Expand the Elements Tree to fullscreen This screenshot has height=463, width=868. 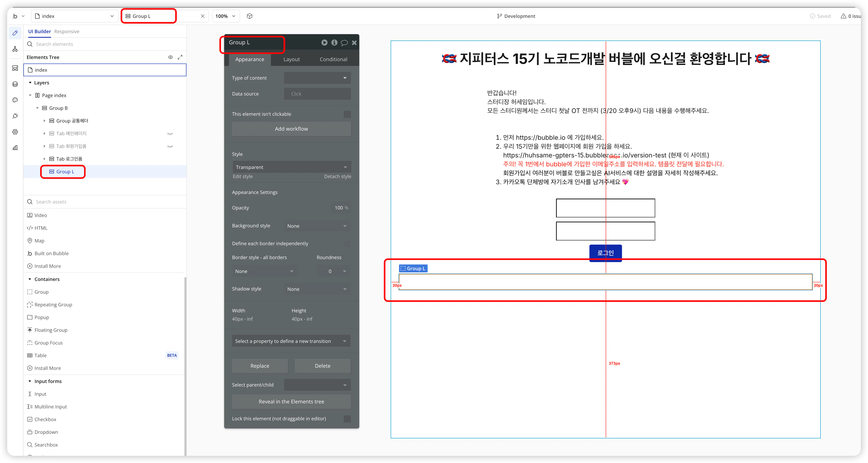(180, 57)
